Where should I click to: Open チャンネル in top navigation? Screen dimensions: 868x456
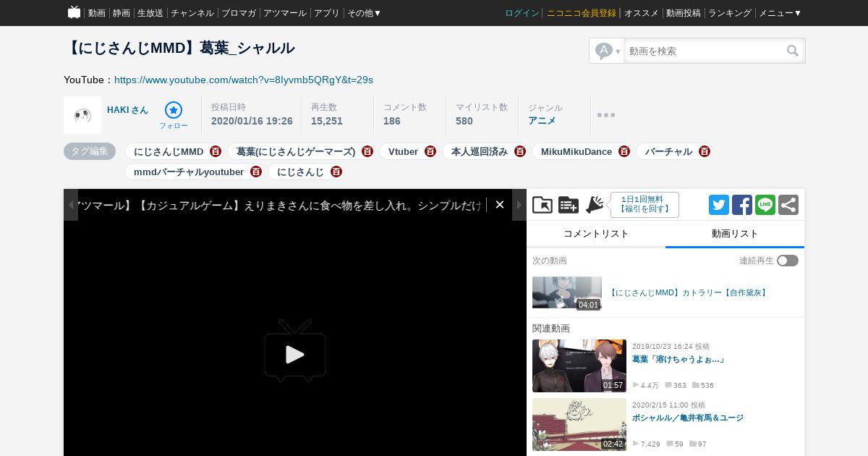coord(192,13)
